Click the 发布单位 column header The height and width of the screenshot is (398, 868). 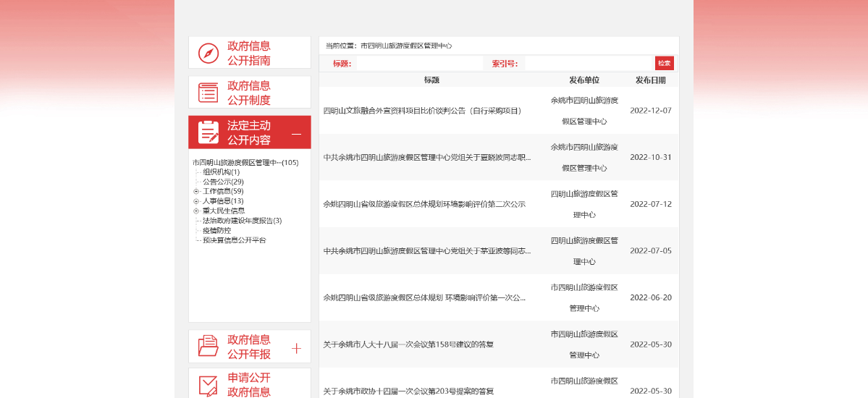coord(584,80)
